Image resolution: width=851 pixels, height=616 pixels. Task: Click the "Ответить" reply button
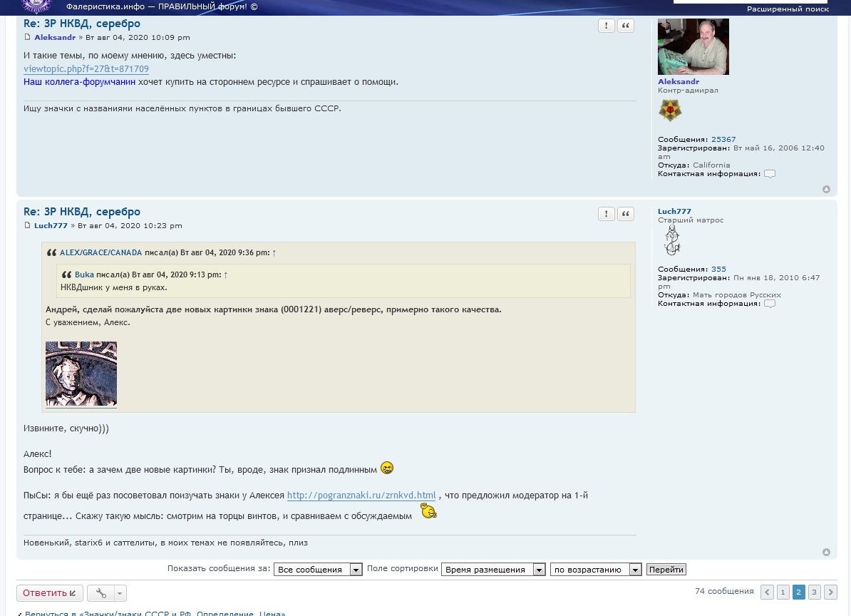pyautogui.click(x=49, y=593)
